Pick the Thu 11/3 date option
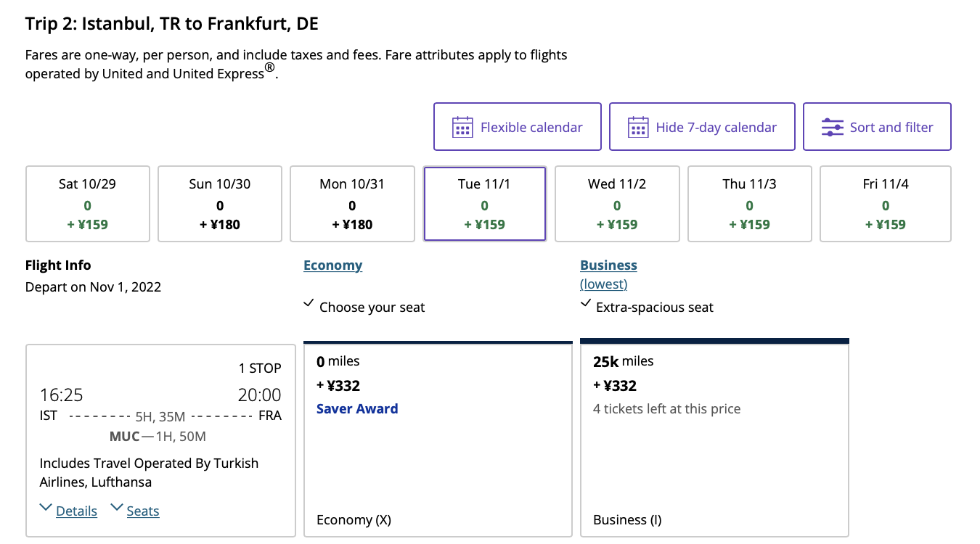The width and height of the screenshot is (980, 544). (749, 204)
